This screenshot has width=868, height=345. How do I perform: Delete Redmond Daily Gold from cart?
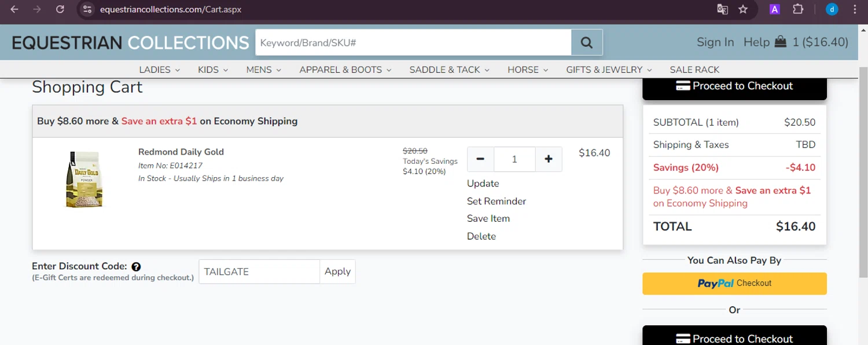click(x=481, y=236)
